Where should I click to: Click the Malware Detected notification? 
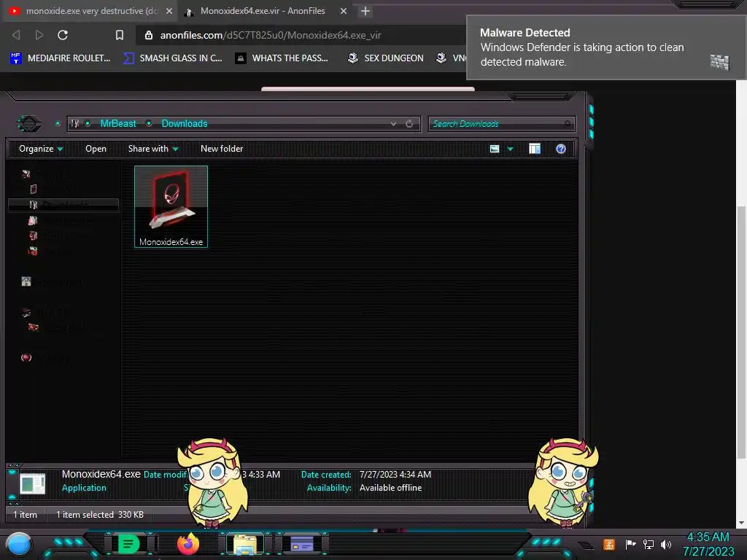(x=606, y=47)
